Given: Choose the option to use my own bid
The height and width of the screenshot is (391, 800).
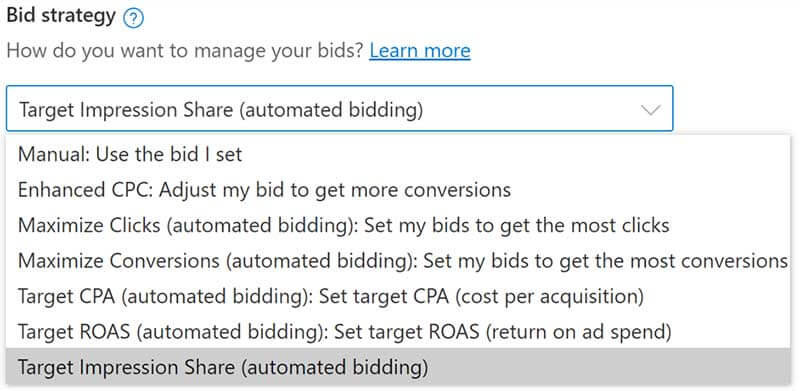Looking at the screenshot, I should [398, 154].
